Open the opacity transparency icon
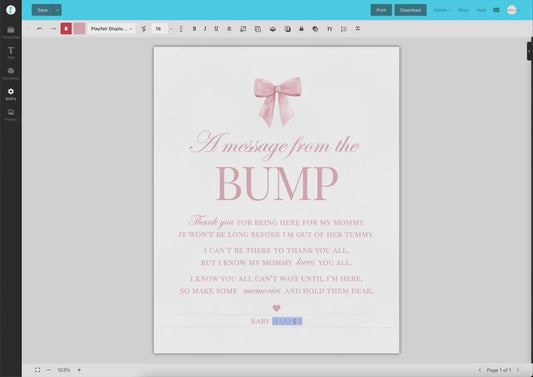This screenshot has width=533, height=377. click(x=315, y=29)
